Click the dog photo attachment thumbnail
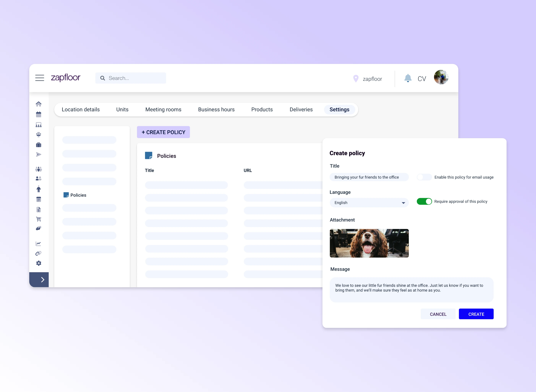536x392 pixels. click(369, 243)
